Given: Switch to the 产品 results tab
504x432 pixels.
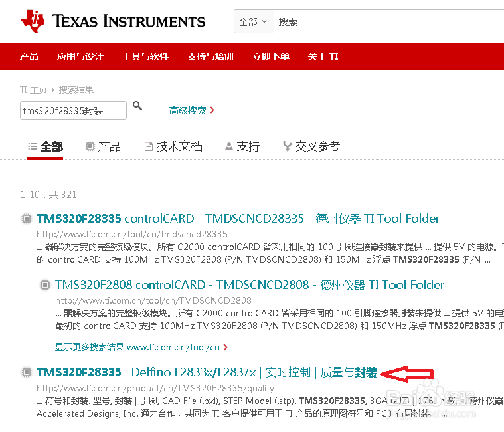Looking at the screenshot, I should (103, 147).
